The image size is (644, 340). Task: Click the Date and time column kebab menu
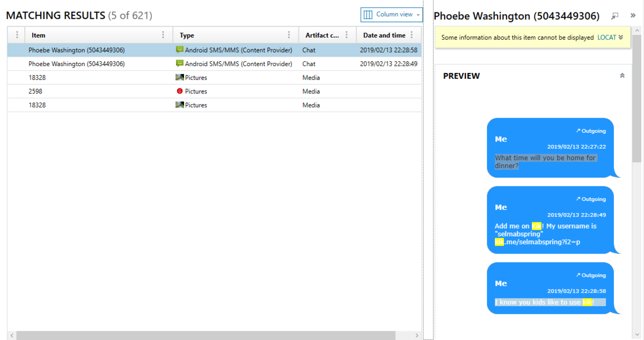pos(412,35)
